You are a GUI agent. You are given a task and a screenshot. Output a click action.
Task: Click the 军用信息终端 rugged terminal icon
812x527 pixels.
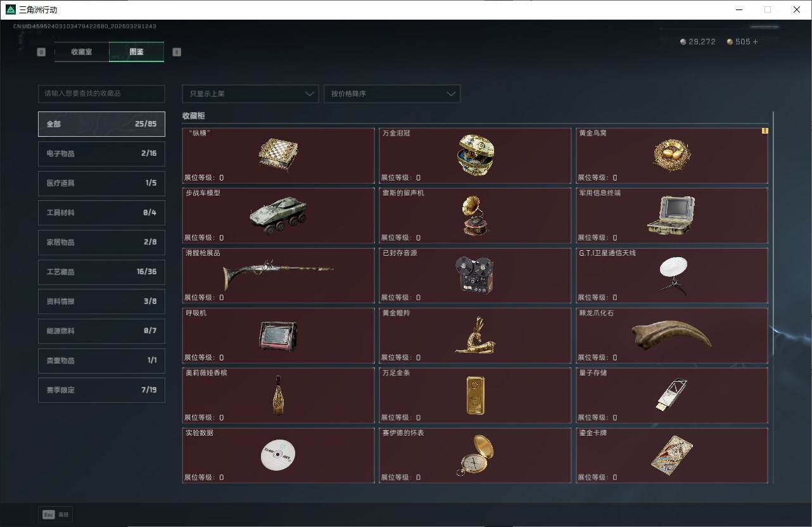point(672,215)
